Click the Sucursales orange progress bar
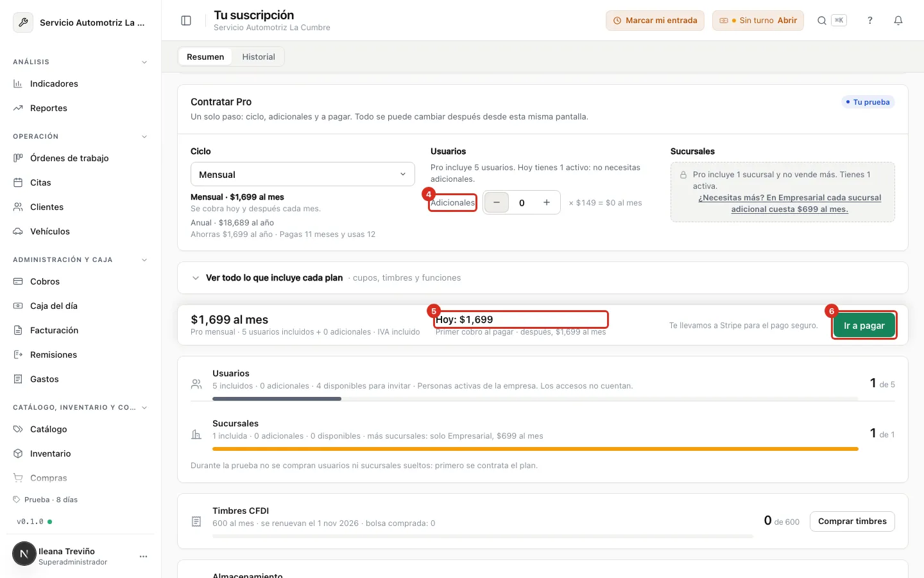This screenshot has height=578, width=924. tap(535, 449)
